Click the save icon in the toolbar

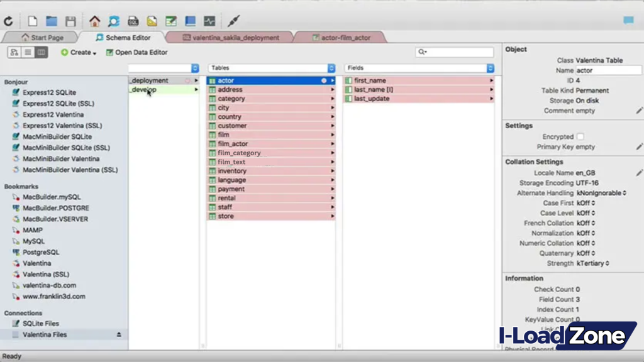(71, 21)
